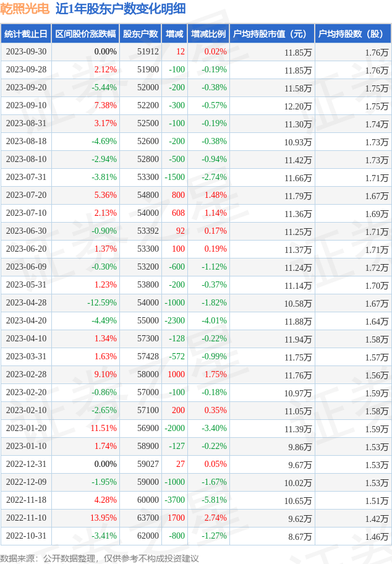The height and width of the screenshot is (564, 392).
Task: Click the 乾照光电 stock name title
Action: tap(25, 9)
